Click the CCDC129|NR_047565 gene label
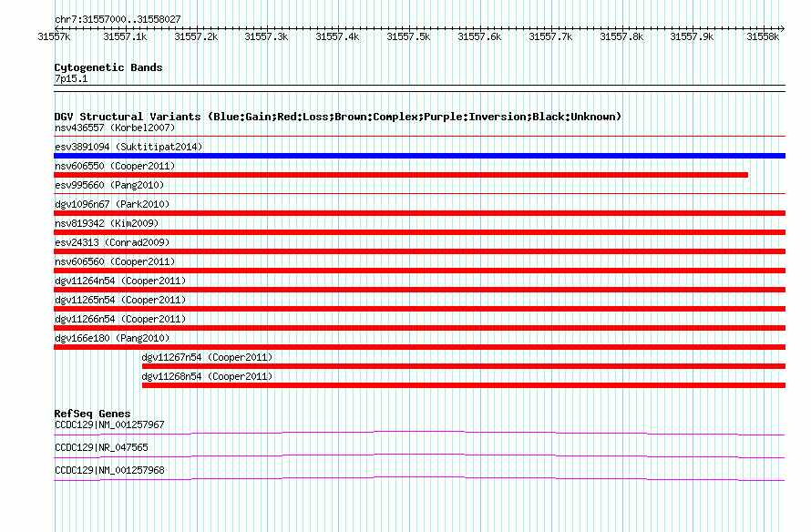 (101, 447)
